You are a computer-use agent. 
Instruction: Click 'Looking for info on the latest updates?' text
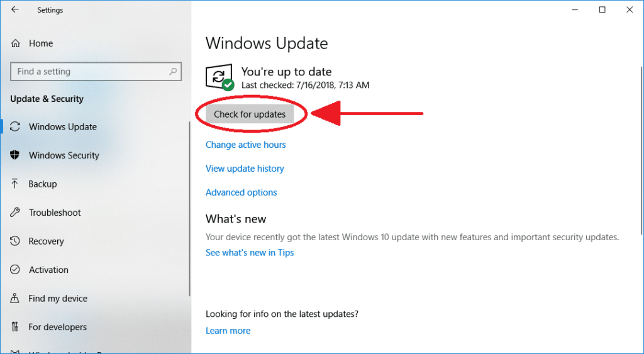[x=282, y=314]
